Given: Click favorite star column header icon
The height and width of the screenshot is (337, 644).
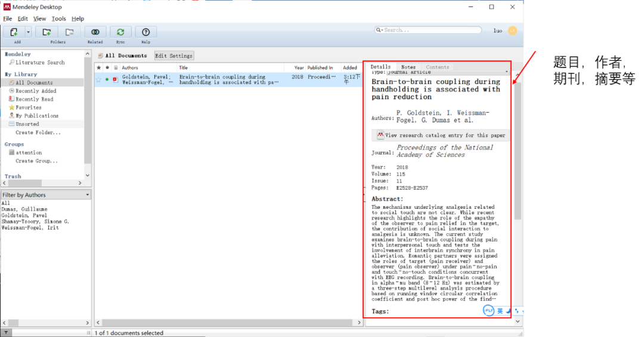Looking at the screenshot, I should coord(98,67).
